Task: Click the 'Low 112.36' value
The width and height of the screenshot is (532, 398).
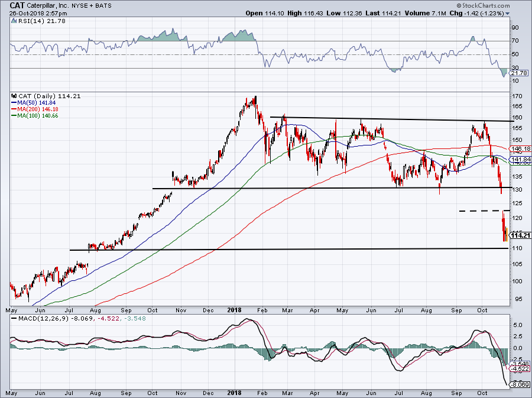Action: point(345,13)
